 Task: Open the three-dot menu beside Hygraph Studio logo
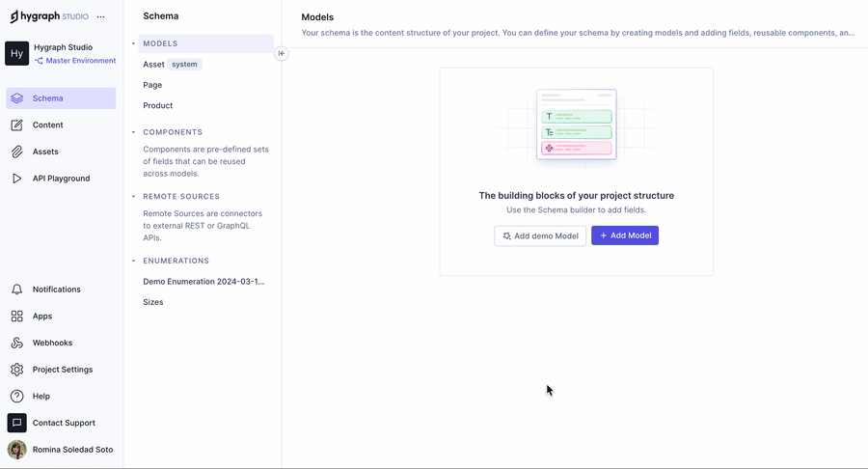[101, 17]
